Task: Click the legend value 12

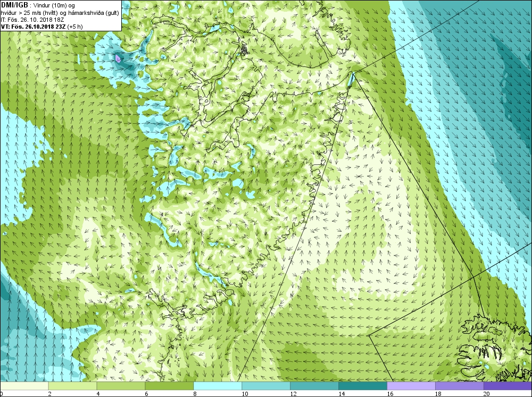Action: 293,394
